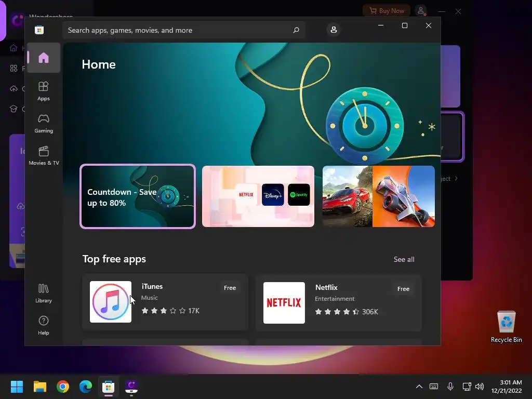The height and width of the screenshot is (399, 532).
Task: Open Help in Microsoft Store sidebar
Action: click(44, 326)
